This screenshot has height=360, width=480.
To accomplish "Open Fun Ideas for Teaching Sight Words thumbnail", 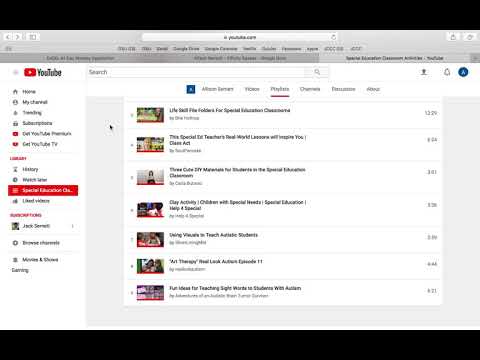I will 150,293.
